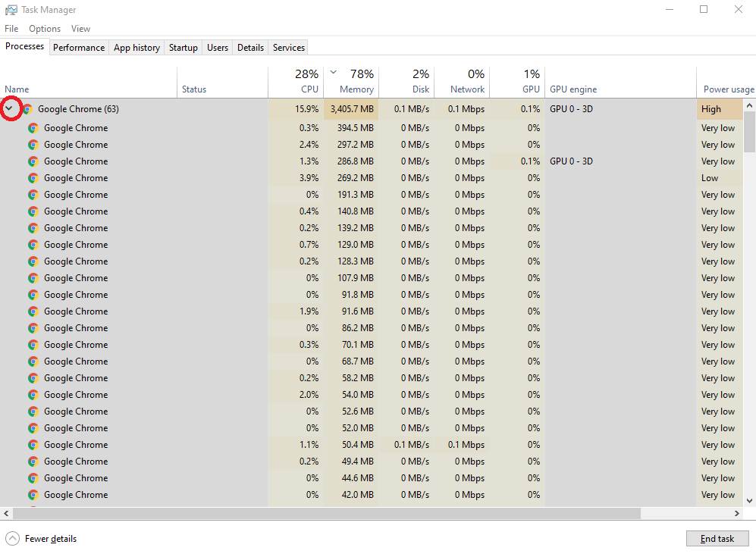
Task: Click Chrome icon of the 54.0 MB process
Action: pos(33,395)
